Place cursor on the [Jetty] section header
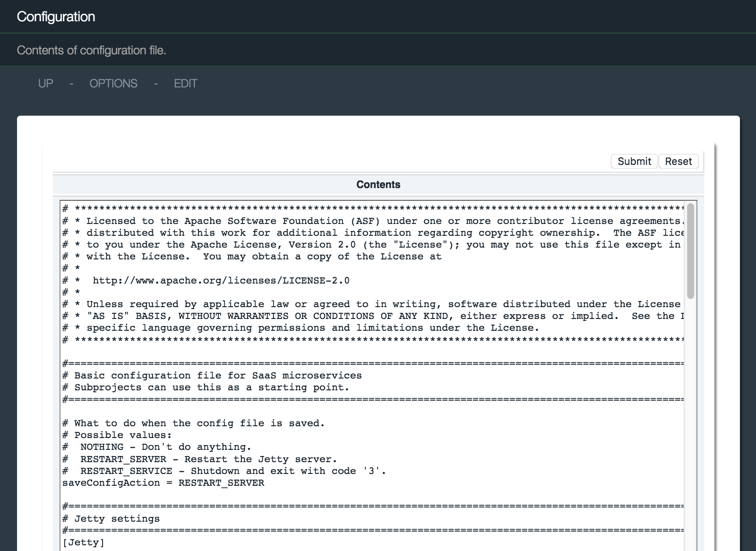 84,542
